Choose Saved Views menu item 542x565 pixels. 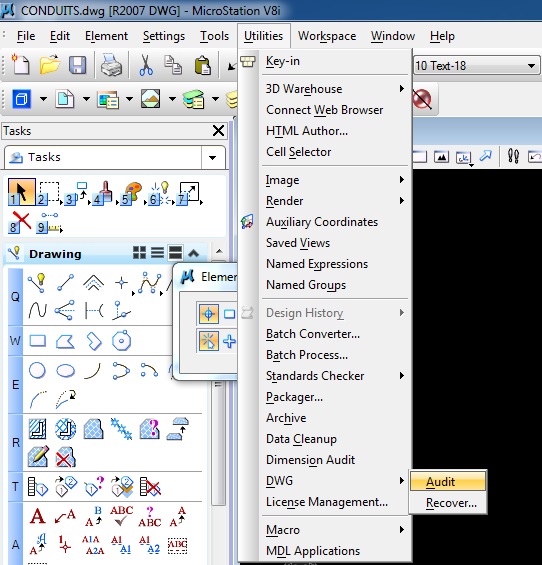[335, 243]
